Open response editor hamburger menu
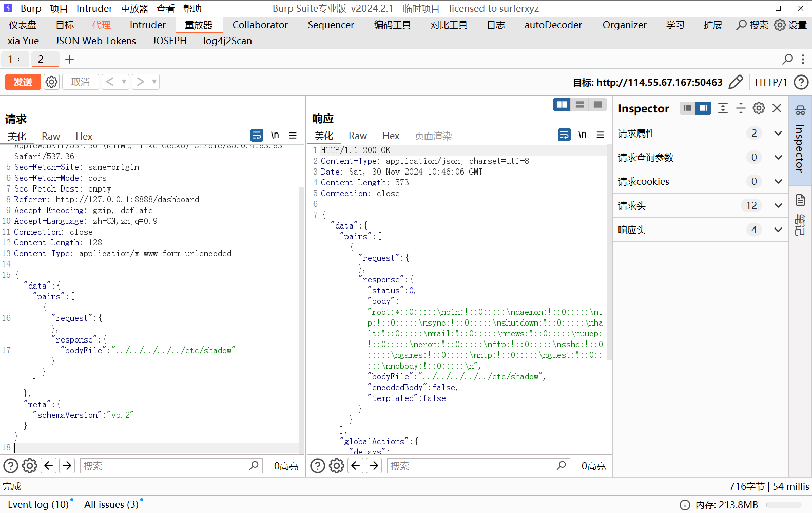 [x=600, y=135]
